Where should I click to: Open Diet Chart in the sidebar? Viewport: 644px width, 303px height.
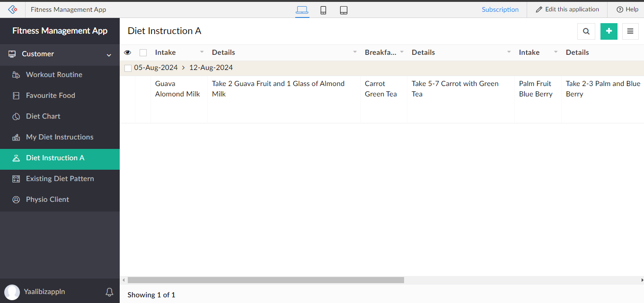click(43, 116)
